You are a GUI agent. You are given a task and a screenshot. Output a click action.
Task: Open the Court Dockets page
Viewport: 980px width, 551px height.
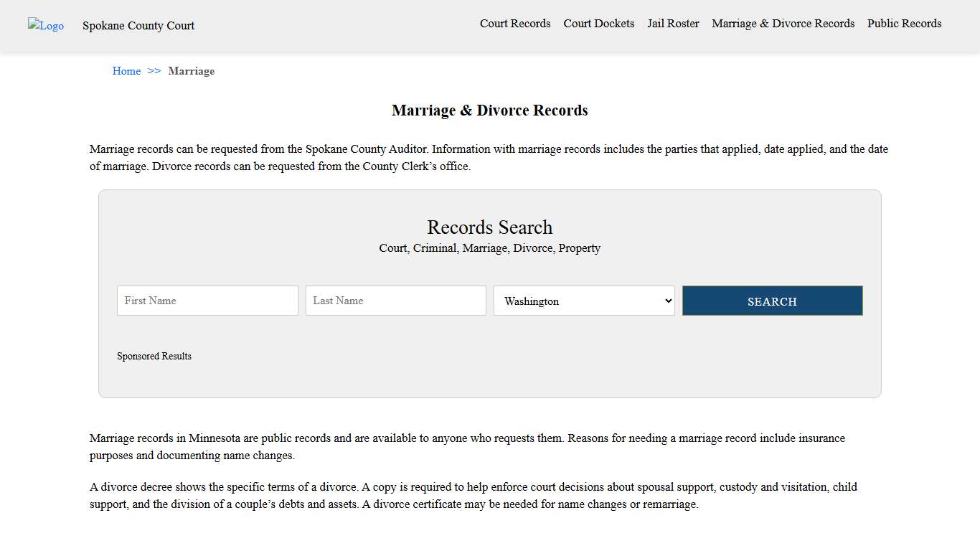(599, 23)
